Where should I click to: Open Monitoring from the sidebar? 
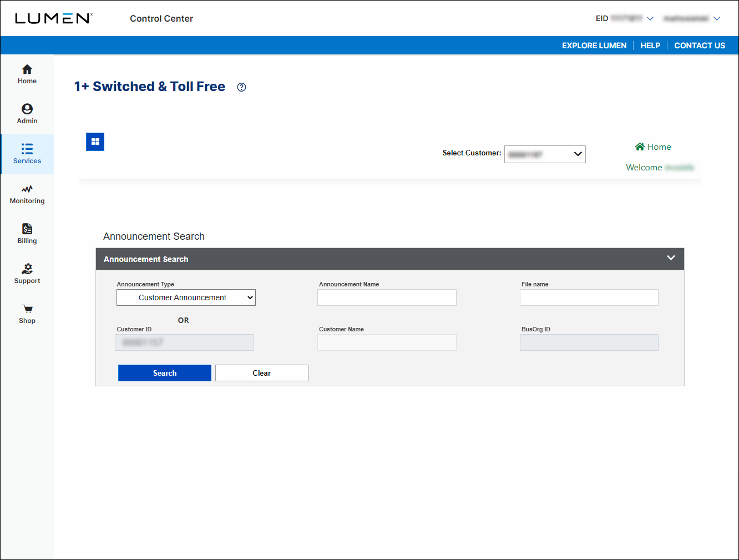(27, 194)
